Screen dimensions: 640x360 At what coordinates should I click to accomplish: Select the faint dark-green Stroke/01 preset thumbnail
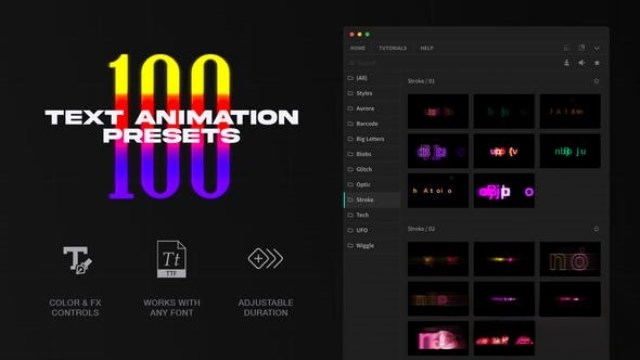tap(504, 111)
